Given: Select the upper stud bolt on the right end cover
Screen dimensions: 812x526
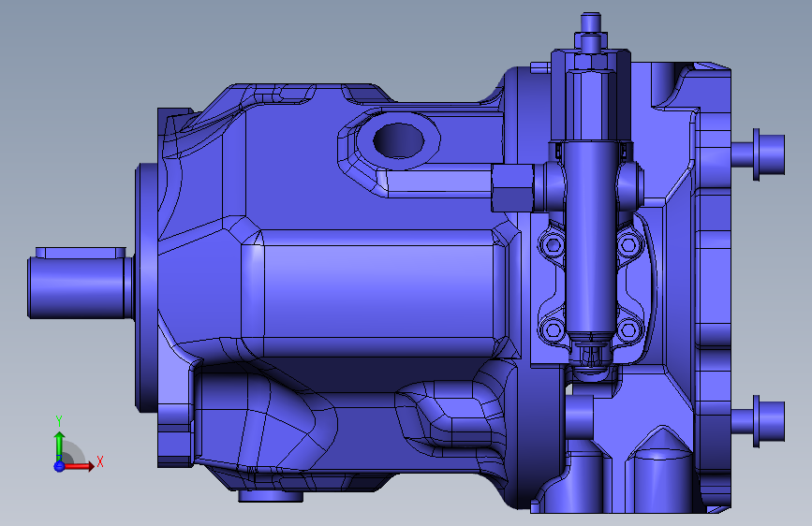Looking at the screenshot, I should coord(760,154).
